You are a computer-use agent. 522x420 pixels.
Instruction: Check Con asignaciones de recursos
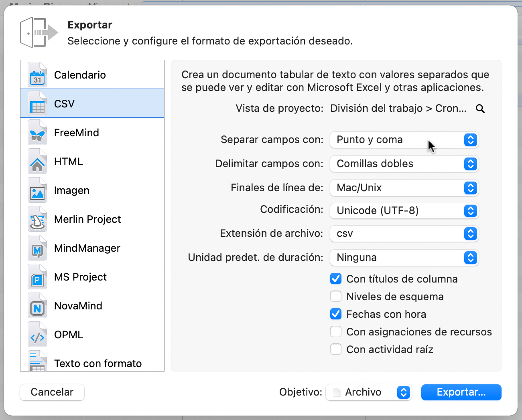click(x=336, y=331)
